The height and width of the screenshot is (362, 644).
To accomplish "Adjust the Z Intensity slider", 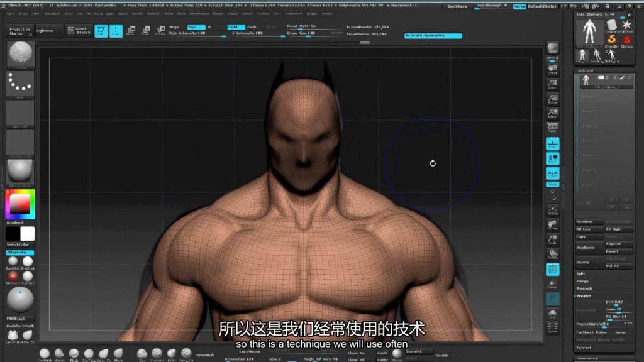I will [257, 33].
